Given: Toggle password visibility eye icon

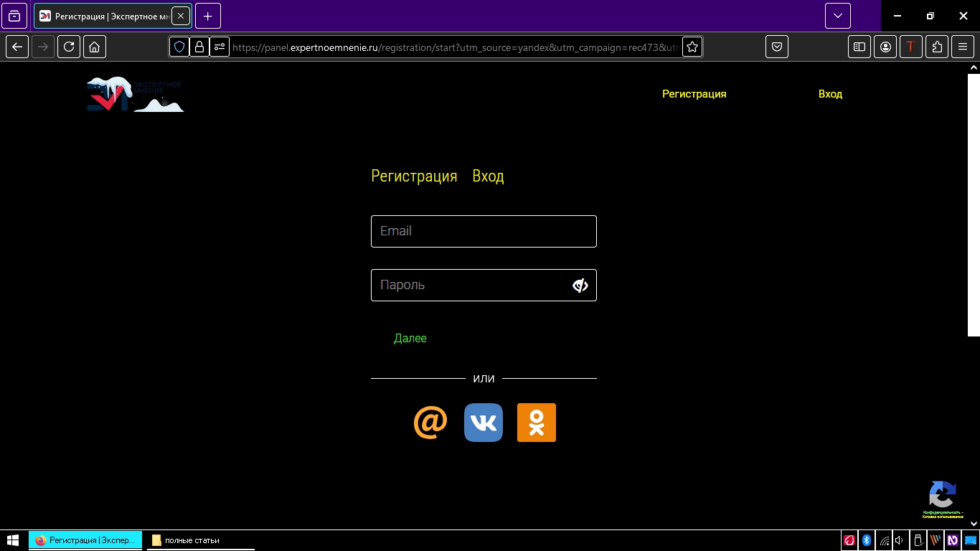Looking at the screenshot, I should click(580, 286).
